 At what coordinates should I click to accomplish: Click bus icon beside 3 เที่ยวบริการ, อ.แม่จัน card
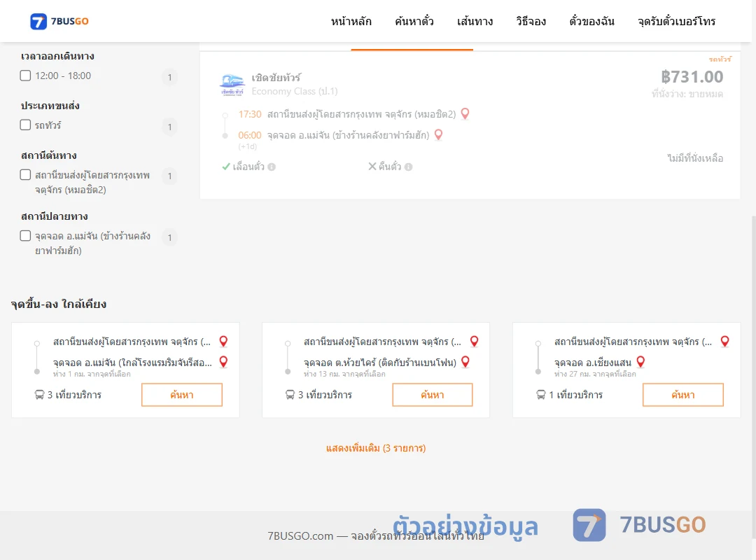tap(39, 395)
